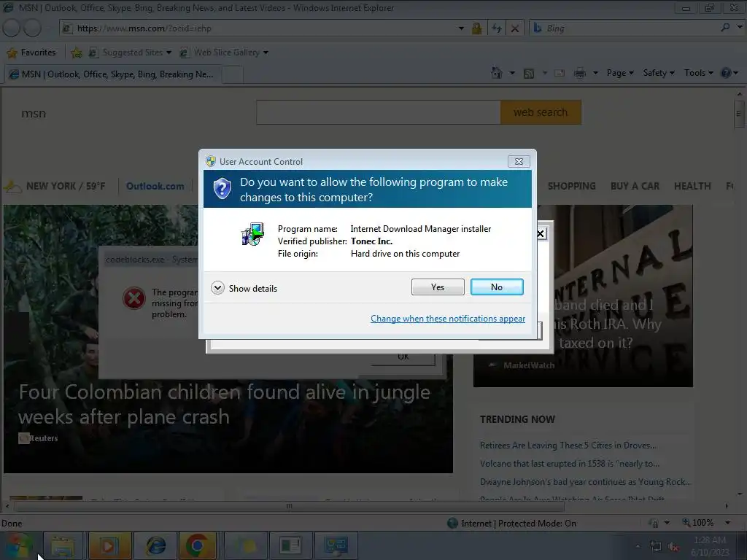The width and height of the screenshot is (747, 560).
Task: Open Four Colombian children found alive headline
Action: tap(224, 405)
